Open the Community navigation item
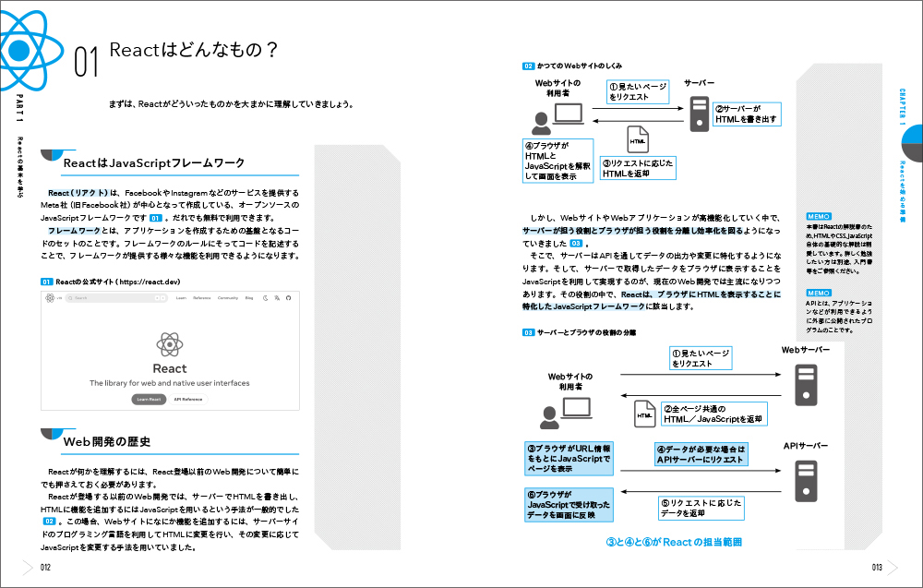Screen dimensions: 923x588 click(x=227, y=297)
